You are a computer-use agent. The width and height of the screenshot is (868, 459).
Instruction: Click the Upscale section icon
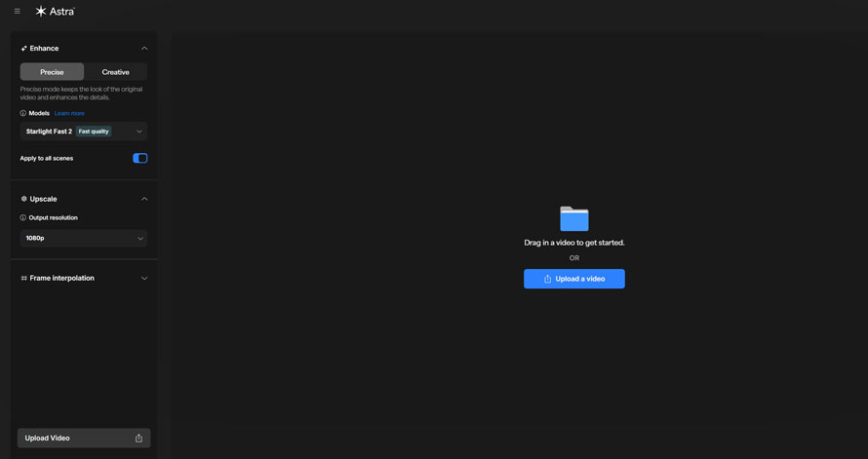[23, 199]
